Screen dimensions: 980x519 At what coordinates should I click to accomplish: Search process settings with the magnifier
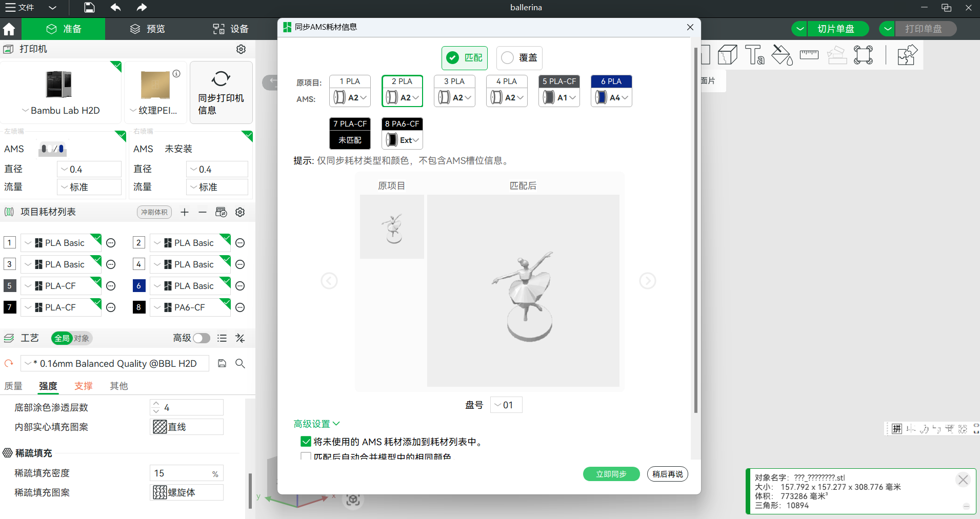click(x=240, y=363)
